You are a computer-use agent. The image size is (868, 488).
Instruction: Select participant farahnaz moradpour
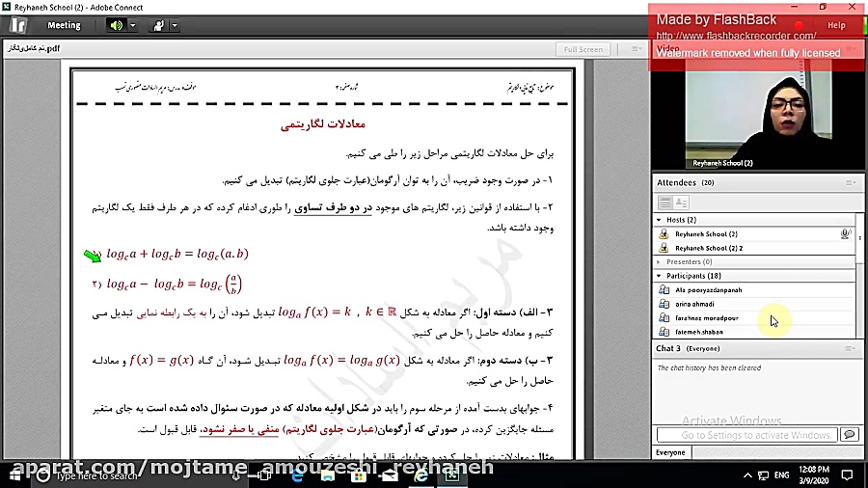[754, 318]
